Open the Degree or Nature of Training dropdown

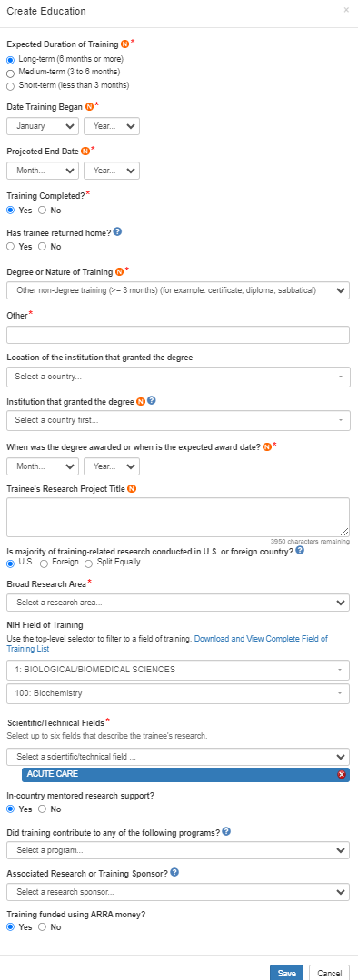point(178,290)
